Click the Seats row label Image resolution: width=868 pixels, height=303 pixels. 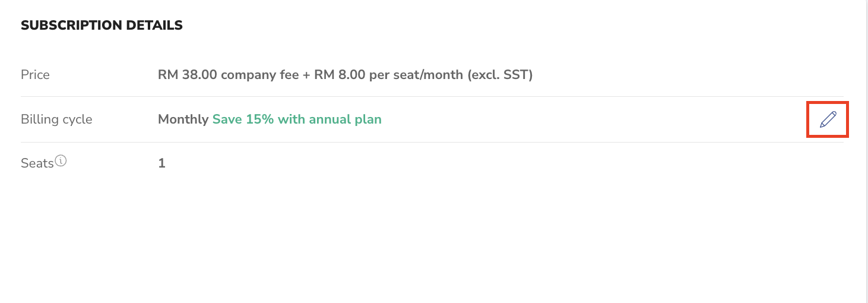[x=37, y=163]
